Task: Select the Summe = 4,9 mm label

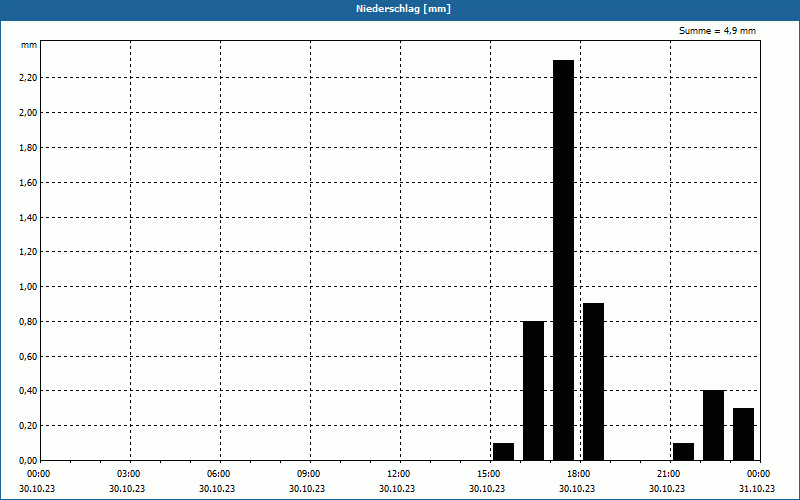Action: [717, 31]
